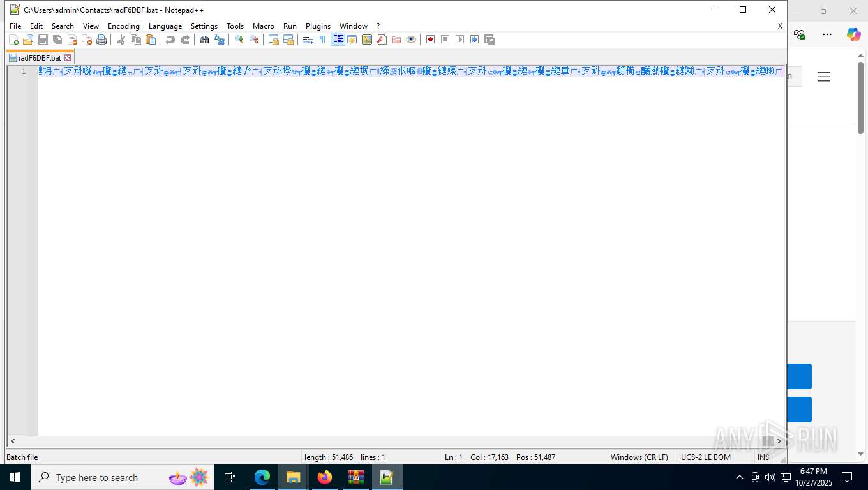Open Find with the binoculars icon

coord(205,40)
